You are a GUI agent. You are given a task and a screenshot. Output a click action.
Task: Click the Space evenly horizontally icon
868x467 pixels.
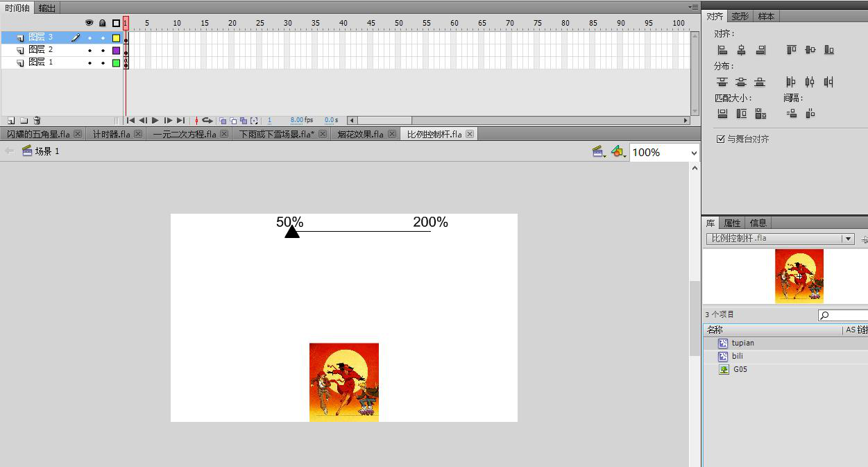(810, 114)
